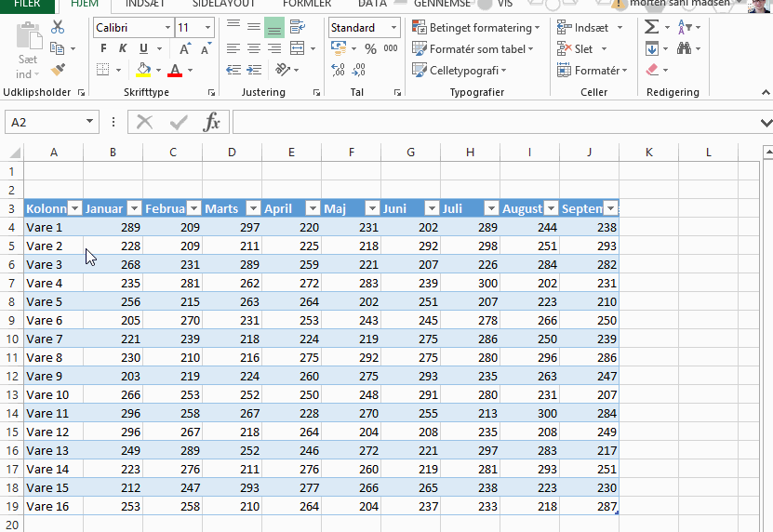Click the increase indent icon

coord(274,70)
